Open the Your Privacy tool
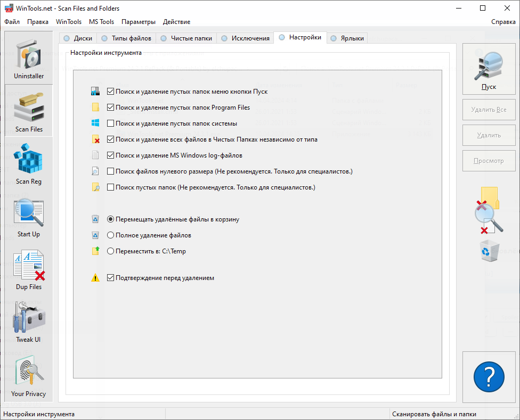This screenshot has width=520, height=420. coord(29,376)
